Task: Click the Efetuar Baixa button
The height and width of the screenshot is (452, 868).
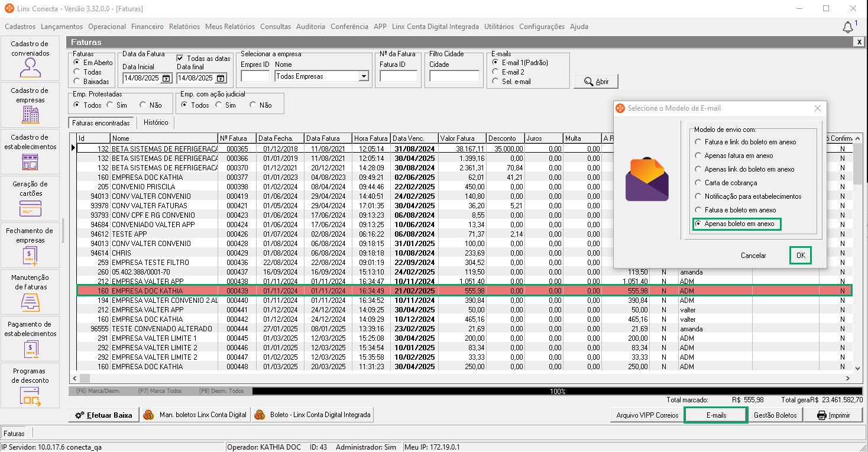Action: pyautogui.click(x=103, y=415)
